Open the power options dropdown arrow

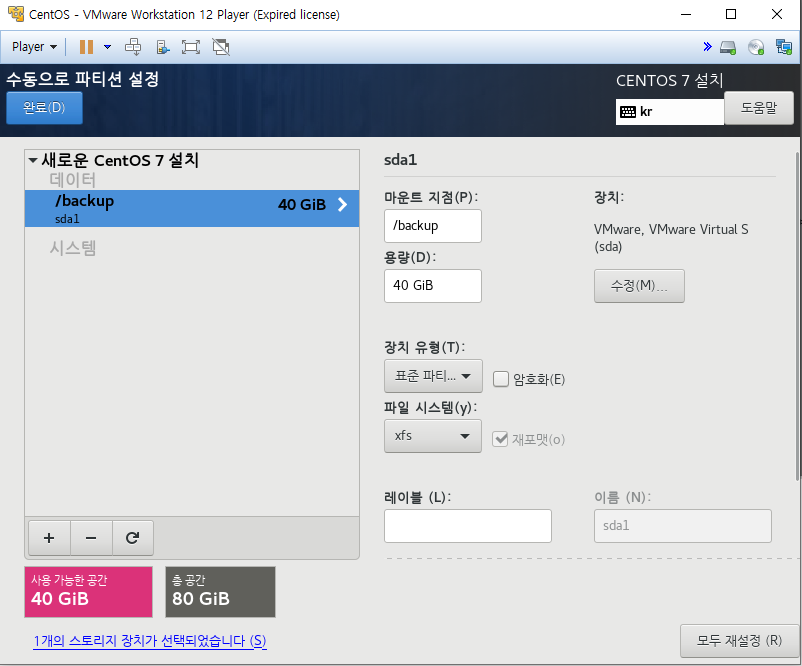(x=107, y=47)
